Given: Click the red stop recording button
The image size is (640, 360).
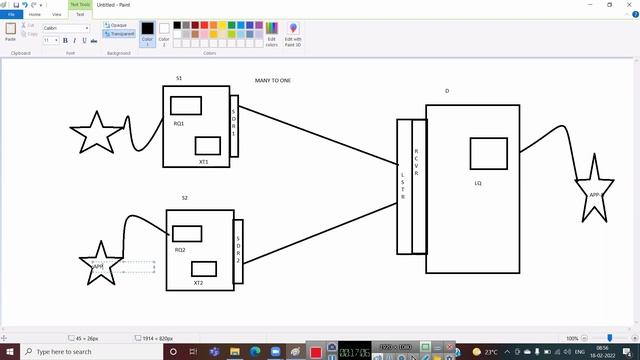Looking at the screenshot, I should pyautogui.click(x=316, y=352).
